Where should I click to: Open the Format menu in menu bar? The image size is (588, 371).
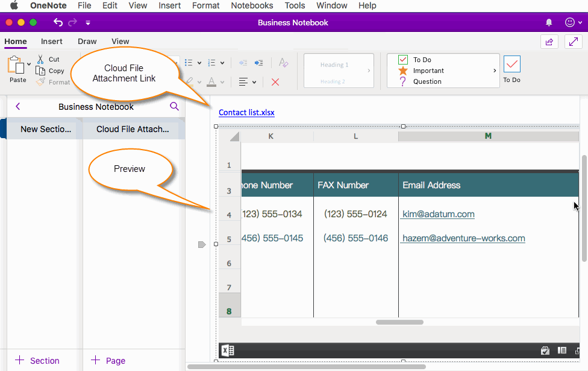[206, 5]
